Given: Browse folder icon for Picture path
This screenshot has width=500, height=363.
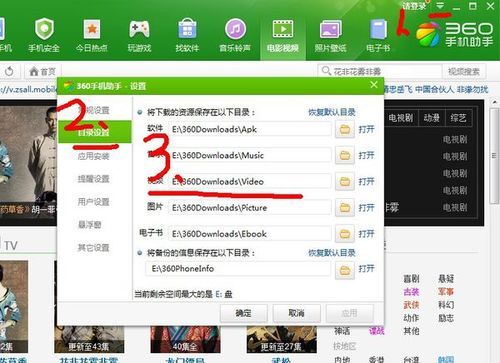Looking at the screenshot, I should tap(345, 208).
